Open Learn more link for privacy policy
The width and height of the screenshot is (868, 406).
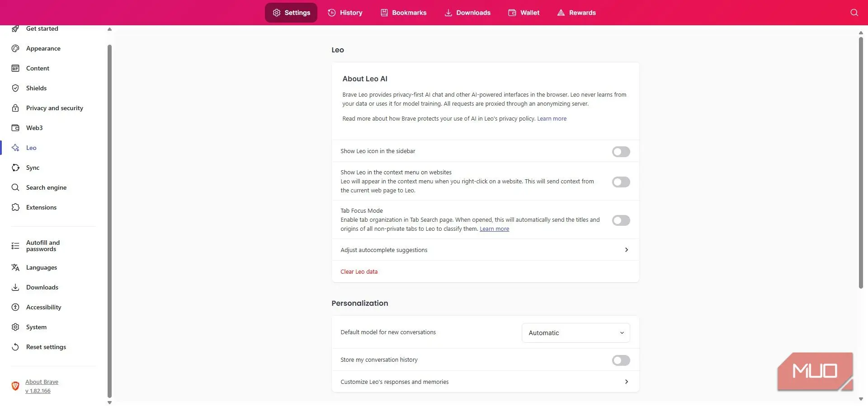coord(552,118)
